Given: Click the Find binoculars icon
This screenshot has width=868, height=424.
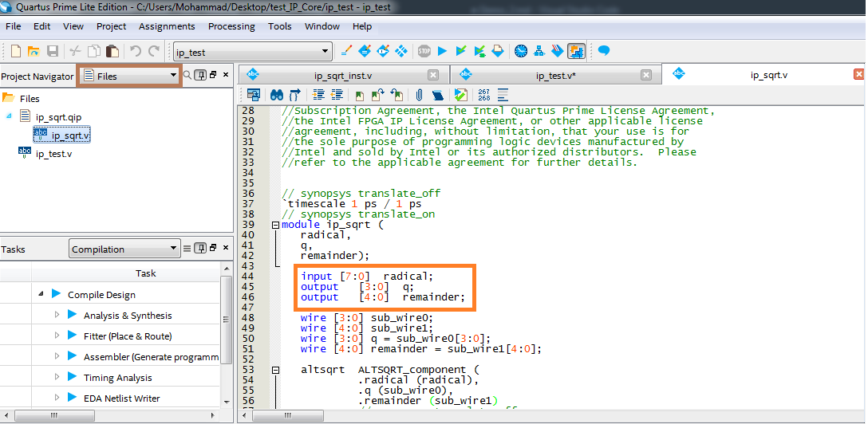Looking at the screenshot, I should (x=277, y=95).
